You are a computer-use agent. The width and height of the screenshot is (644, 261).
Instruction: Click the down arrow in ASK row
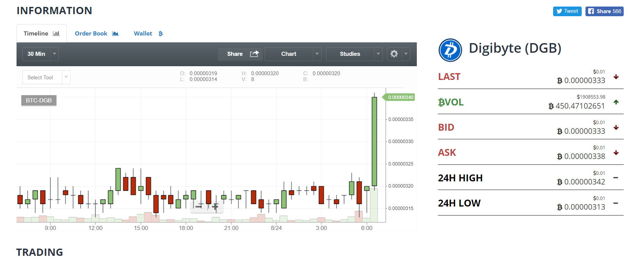pos(616,153)
